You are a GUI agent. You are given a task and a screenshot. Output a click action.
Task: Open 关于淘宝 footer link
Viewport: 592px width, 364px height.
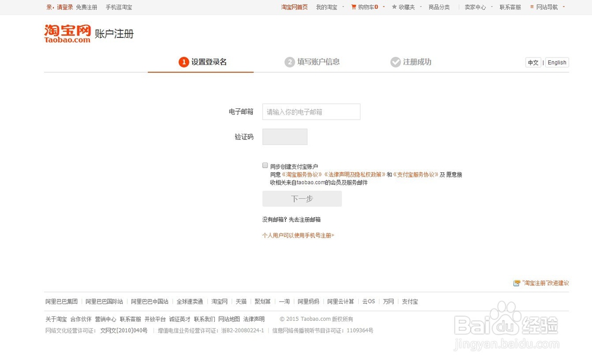pyautogui.click(x=56, y=319)
